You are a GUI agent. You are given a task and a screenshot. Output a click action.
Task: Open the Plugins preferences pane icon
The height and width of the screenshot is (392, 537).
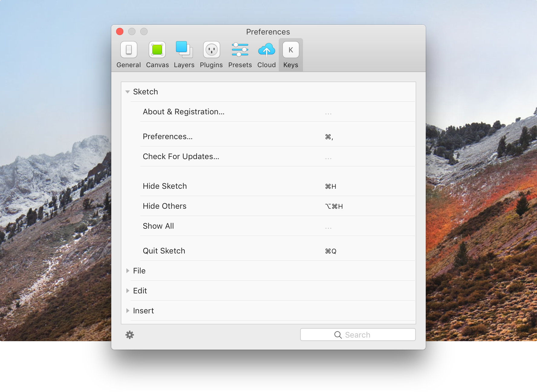211,50
